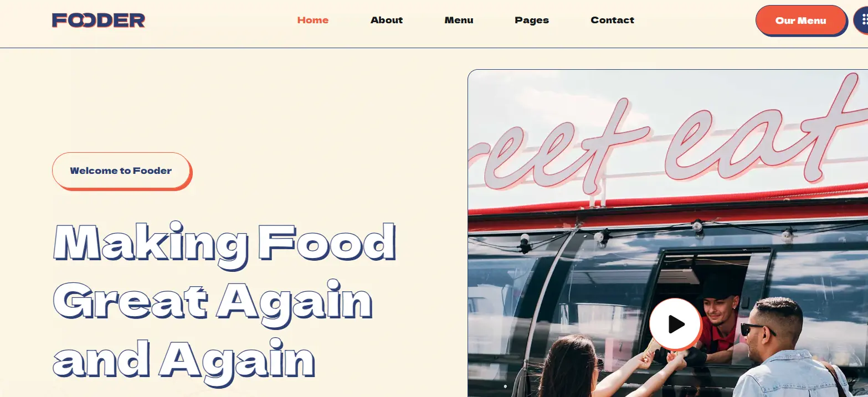Expand the Pages navigation menu
This screenshot has height=397, width=868.
pos(532,20)
